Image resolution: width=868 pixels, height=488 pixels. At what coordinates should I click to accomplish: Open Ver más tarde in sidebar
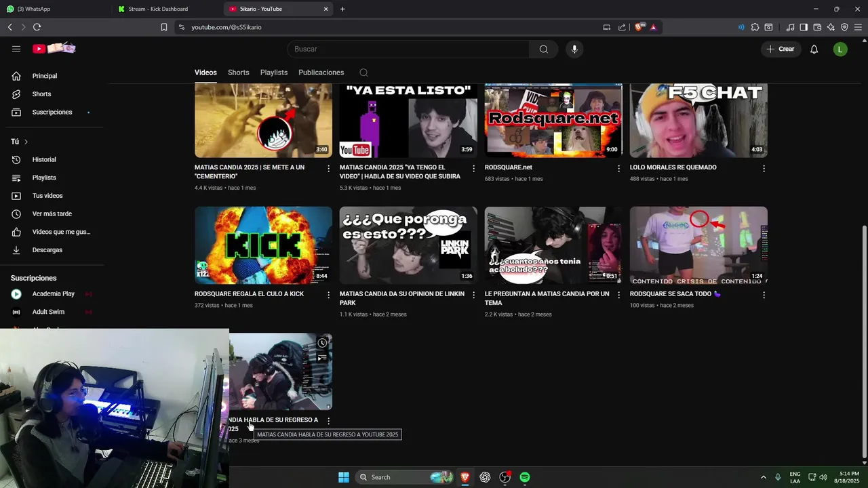(54, 213)
